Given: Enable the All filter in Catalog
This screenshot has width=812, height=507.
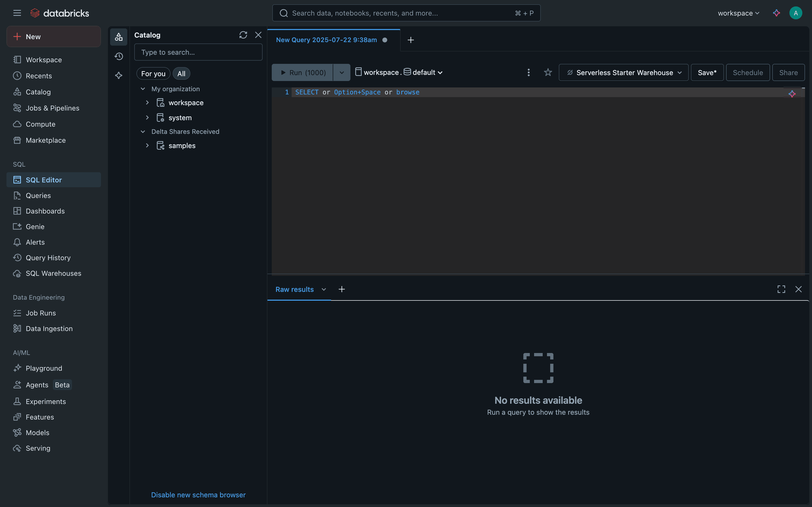Looking at the screenshot, I should (181, 74).
